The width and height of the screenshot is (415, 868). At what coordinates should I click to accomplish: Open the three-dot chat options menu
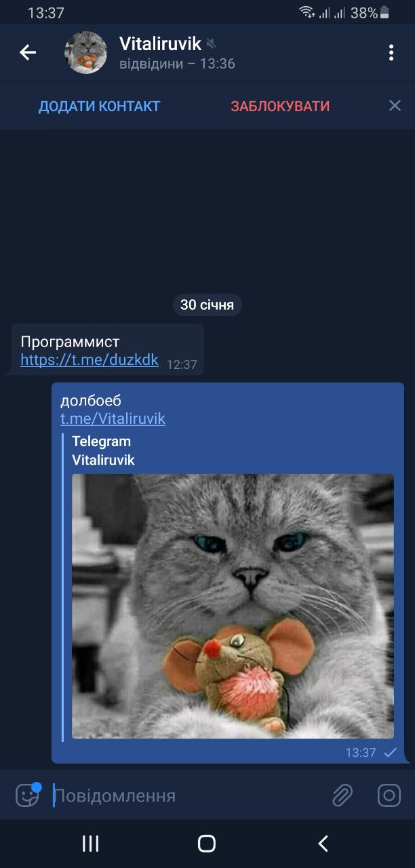coord(391,52)
